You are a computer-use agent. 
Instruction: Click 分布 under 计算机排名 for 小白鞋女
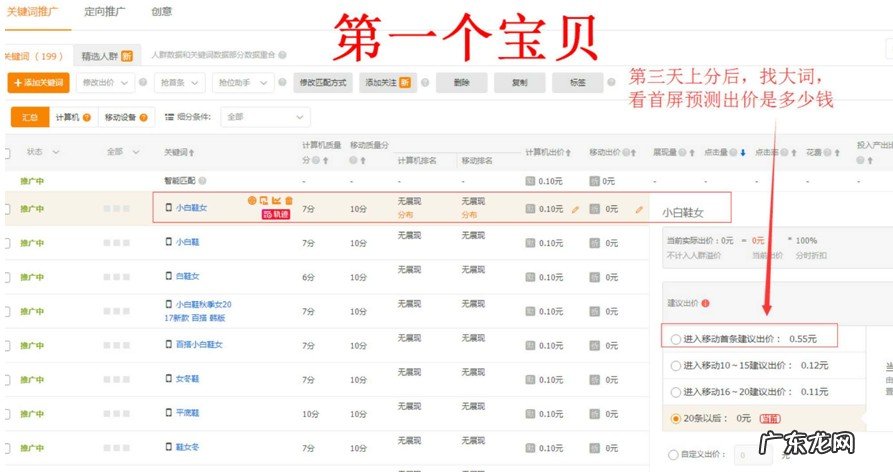405,215
